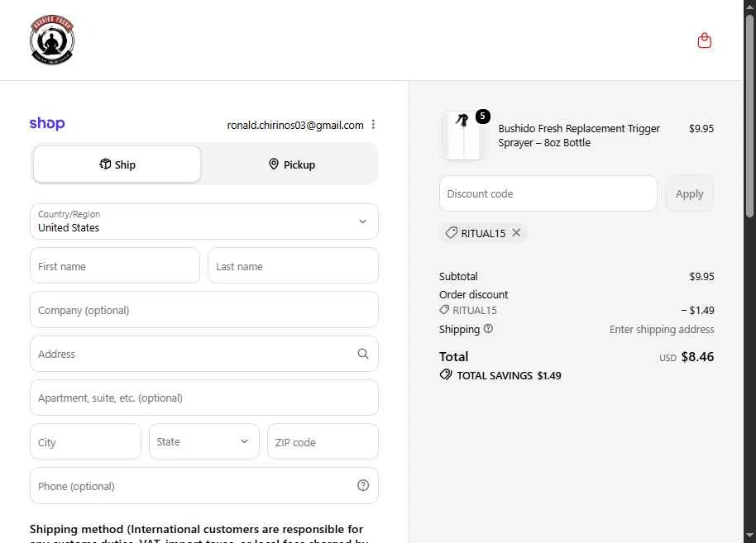Click the Total Savings tag icon
Image resolution: width=756 pixels, height=543 pixels.
pyautogui.click(x=446, y=375)
